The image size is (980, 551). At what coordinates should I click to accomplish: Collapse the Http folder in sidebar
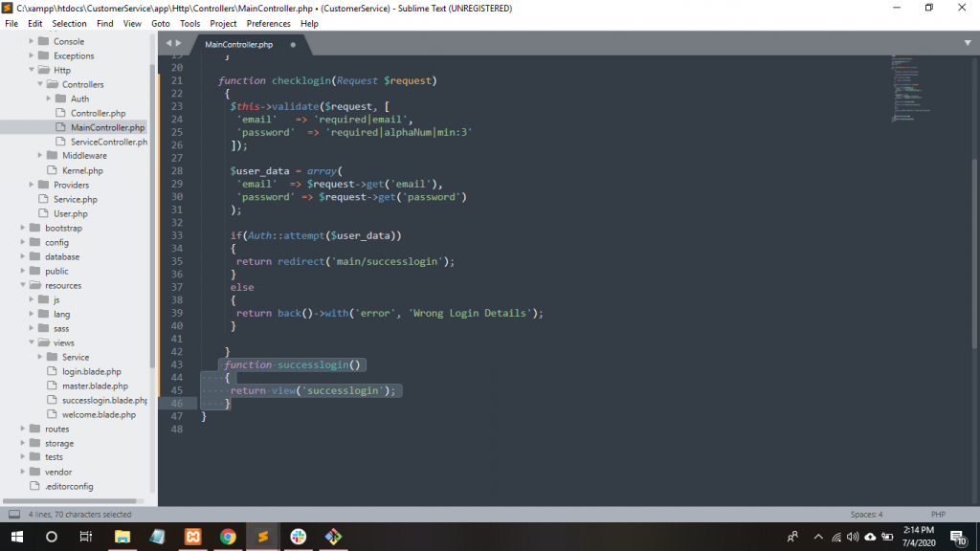pos(33,70)
